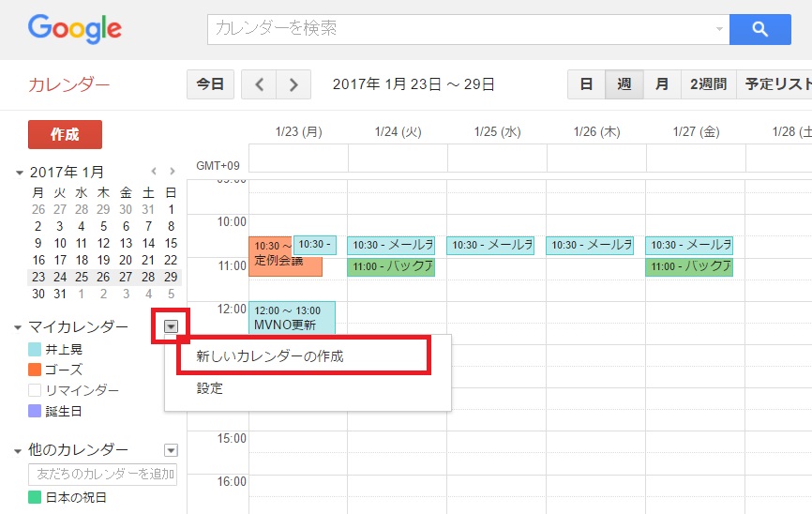Viewport: 812px width, 514px height.
Task: Show previous month in mini calendar
Action: pos(154,171)
